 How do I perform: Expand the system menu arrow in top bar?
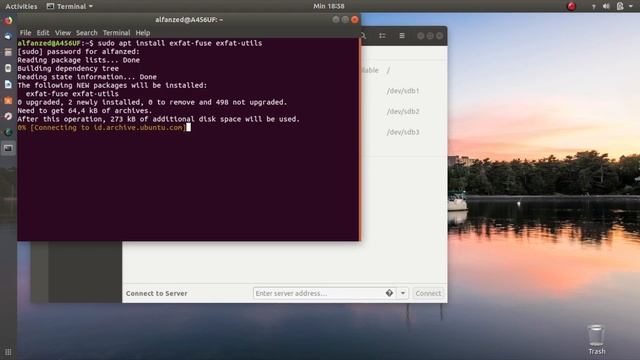click(631, 6)
